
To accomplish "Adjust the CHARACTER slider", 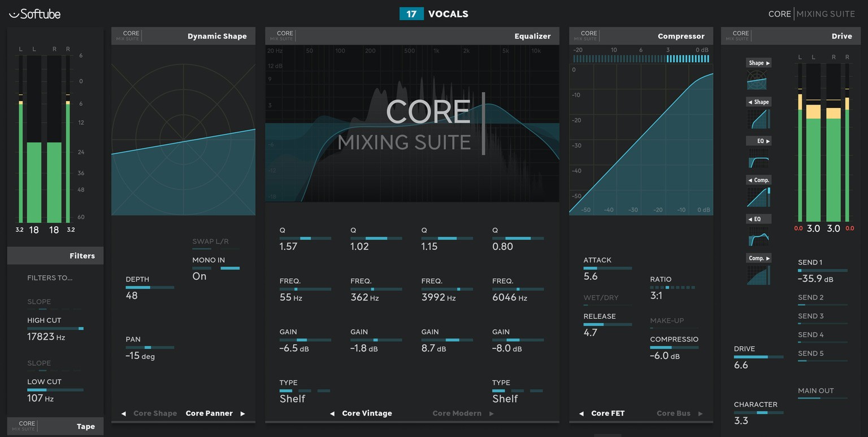I will (x=758, y=413).
